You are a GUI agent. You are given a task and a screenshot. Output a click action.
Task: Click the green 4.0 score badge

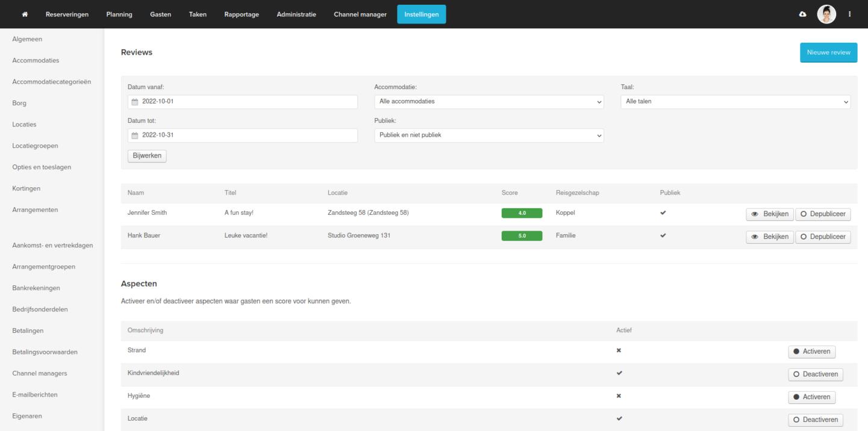pos(522,213)
